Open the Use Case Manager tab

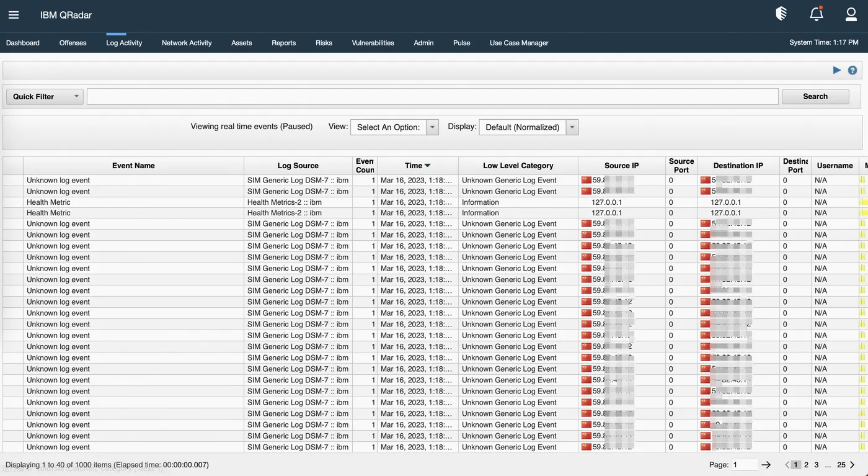click(519, 43)
